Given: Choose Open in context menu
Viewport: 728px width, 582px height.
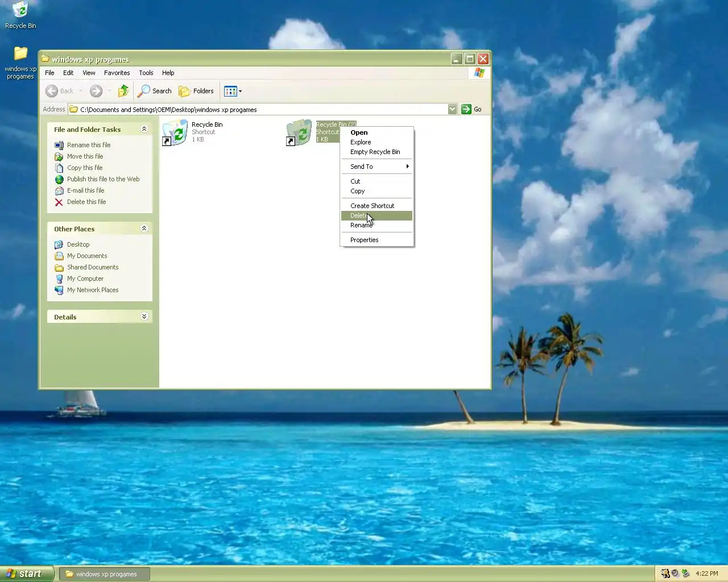Looking at the screenshot, I should pyautogui.click(x=377, y=132).
